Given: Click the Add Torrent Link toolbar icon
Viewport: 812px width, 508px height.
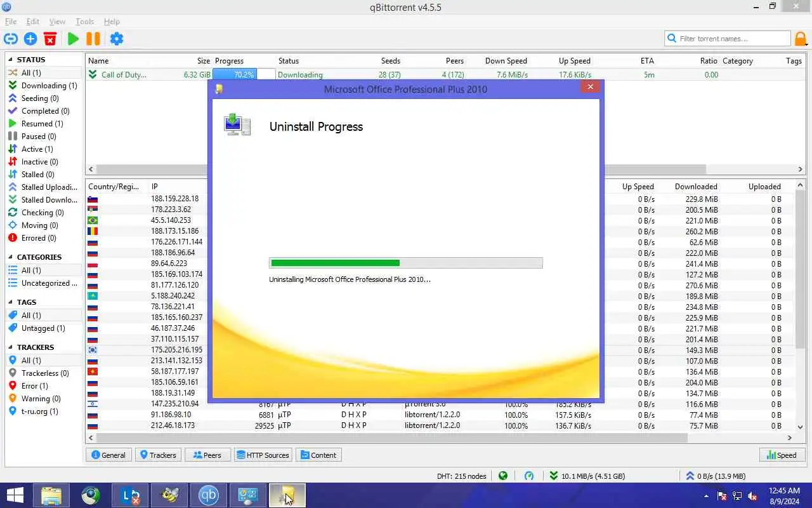Looking at the screenshot, I should tap(11, 39).
